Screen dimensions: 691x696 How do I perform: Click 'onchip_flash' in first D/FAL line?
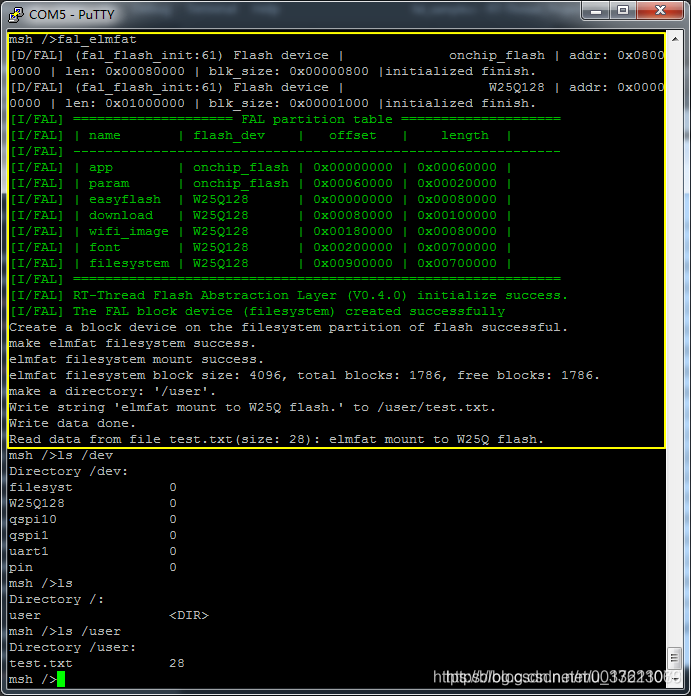pos(497,55)
